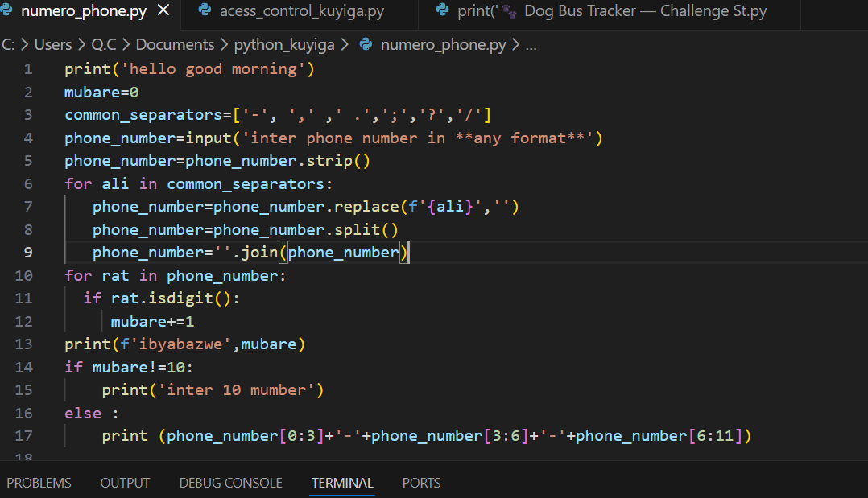Open the breadcrumb ellipsis symbol list

point(531,46)
